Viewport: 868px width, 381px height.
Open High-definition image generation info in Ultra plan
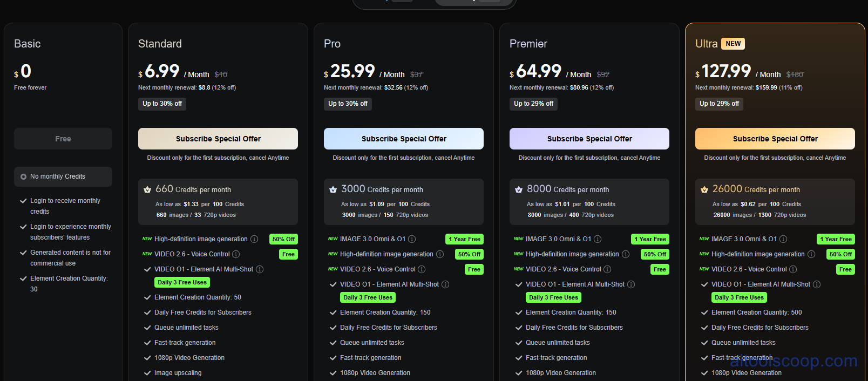coord(811,254)
